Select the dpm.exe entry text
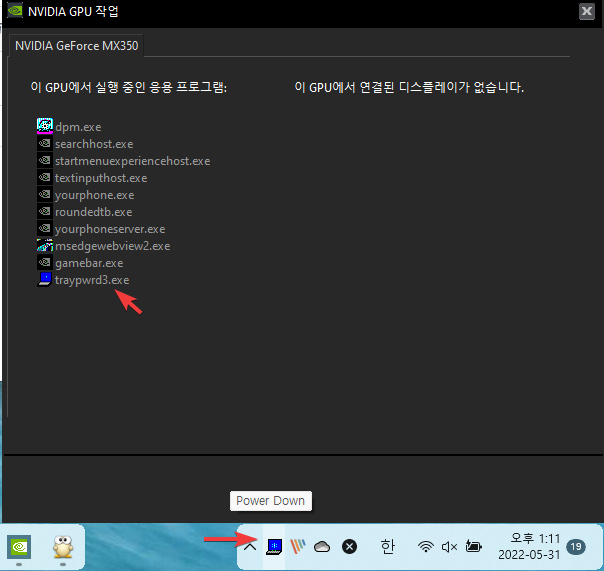604x571 pixels. [x=78, y=127]
